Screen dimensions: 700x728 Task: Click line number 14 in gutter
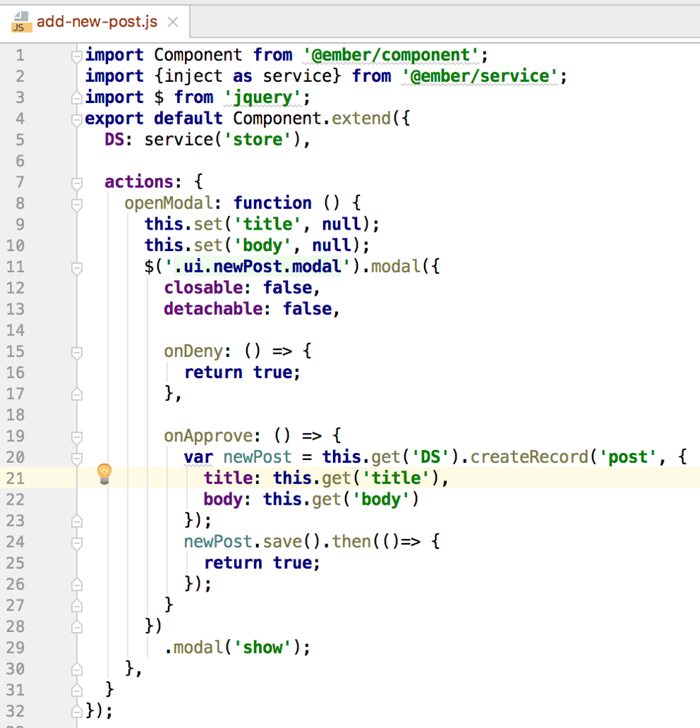tap(16, 330)
